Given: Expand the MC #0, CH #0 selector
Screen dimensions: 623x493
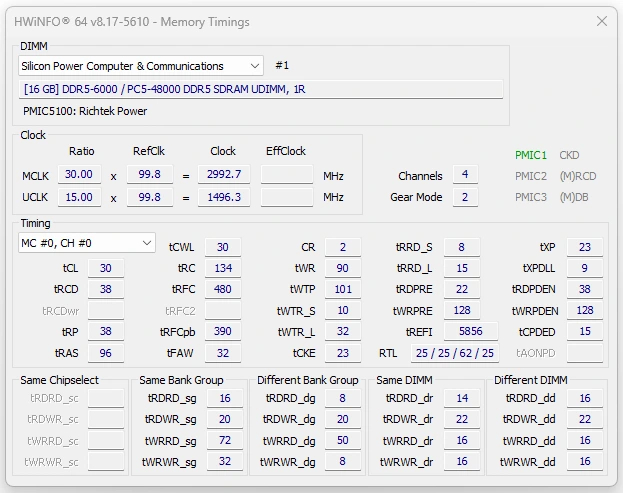Looking at the screenshot, I should click(87, 243).
